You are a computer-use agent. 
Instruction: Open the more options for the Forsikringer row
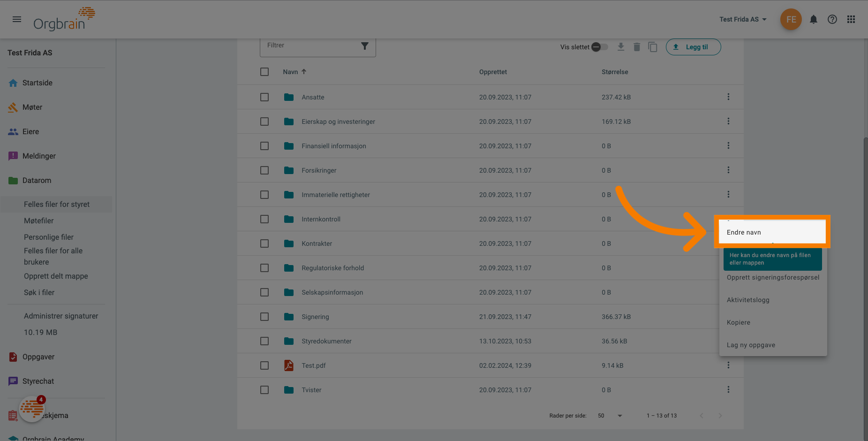point(728,170)
